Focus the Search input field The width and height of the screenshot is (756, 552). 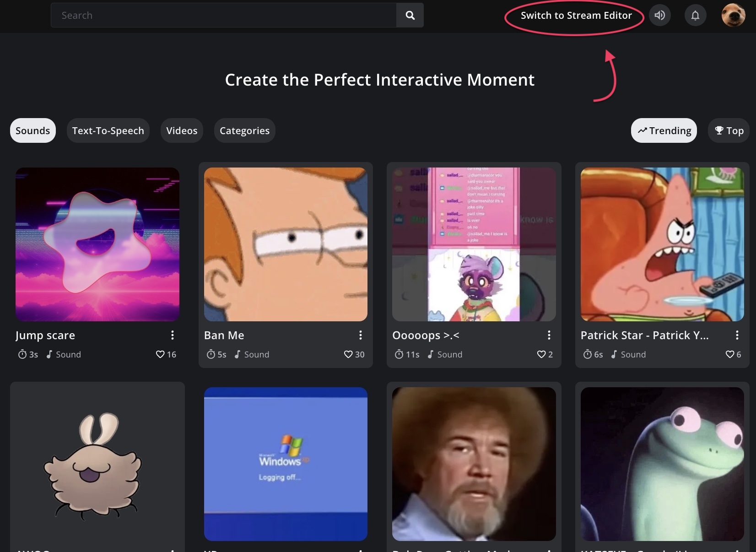[224, 16]
